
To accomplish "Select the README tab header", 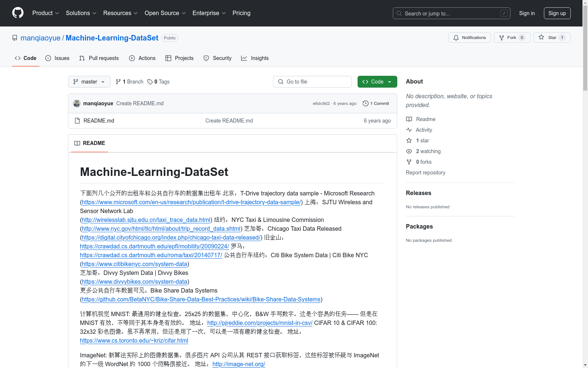I will tap(90, 143).
